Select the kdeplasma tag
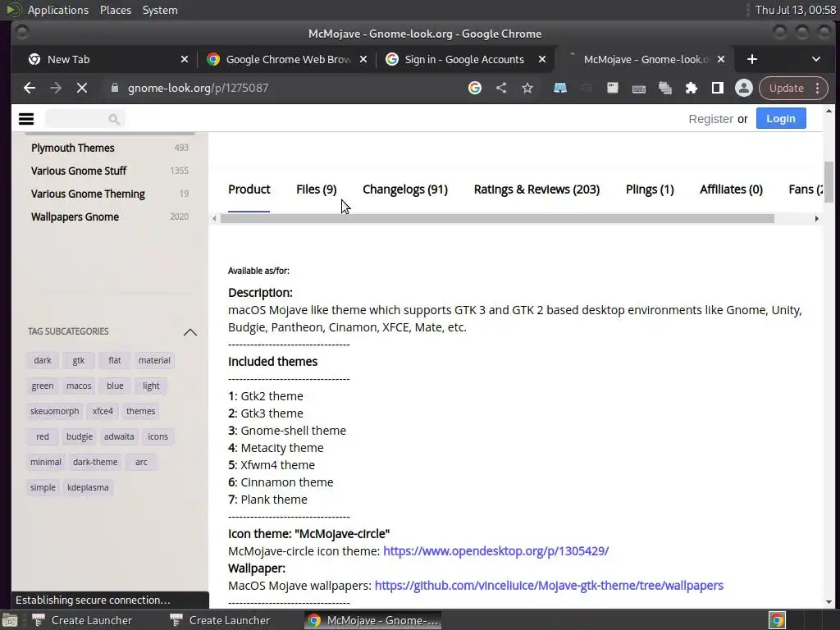This screenshot has width=840, height=630. [x=88, y=487]
